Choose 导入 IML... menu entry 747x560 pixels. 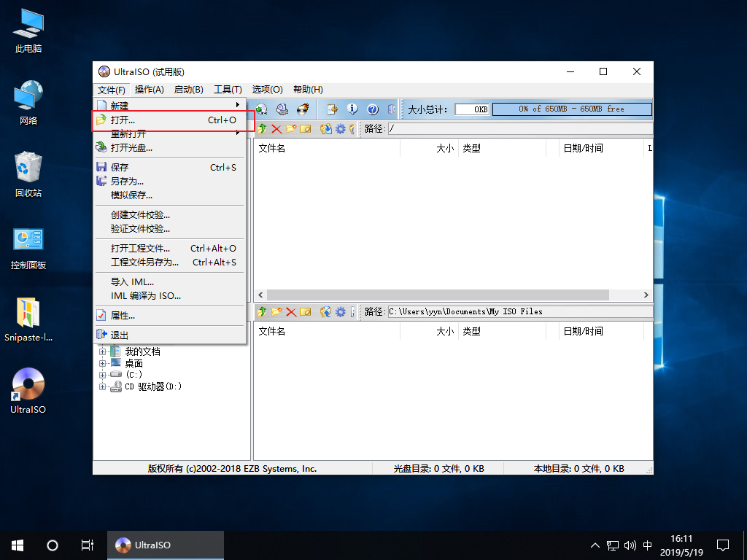[x=169, y=282]
